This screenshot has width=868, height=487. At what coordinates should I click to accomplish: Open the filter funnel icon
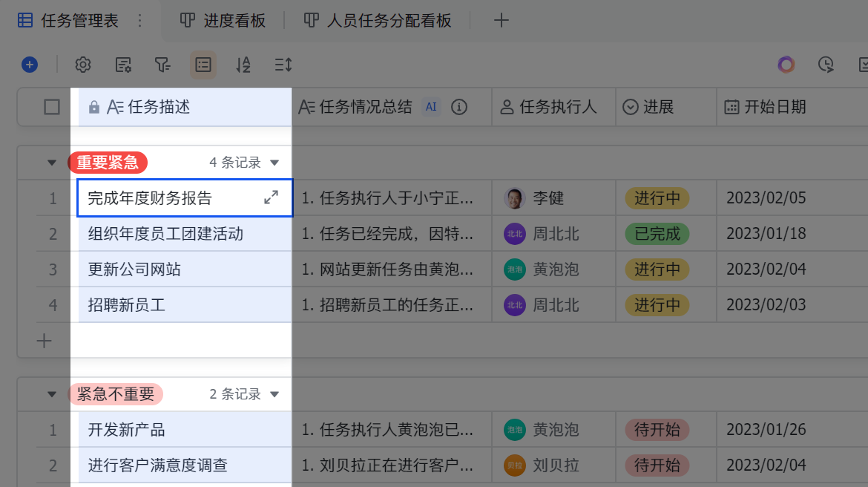[x=162, y=65]
